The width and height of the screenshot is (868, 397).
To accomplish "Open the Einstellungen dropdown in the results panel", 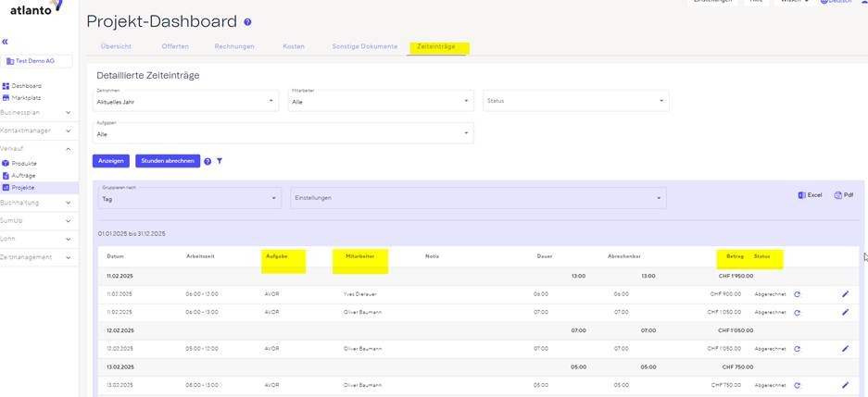I will click(478, 198).
